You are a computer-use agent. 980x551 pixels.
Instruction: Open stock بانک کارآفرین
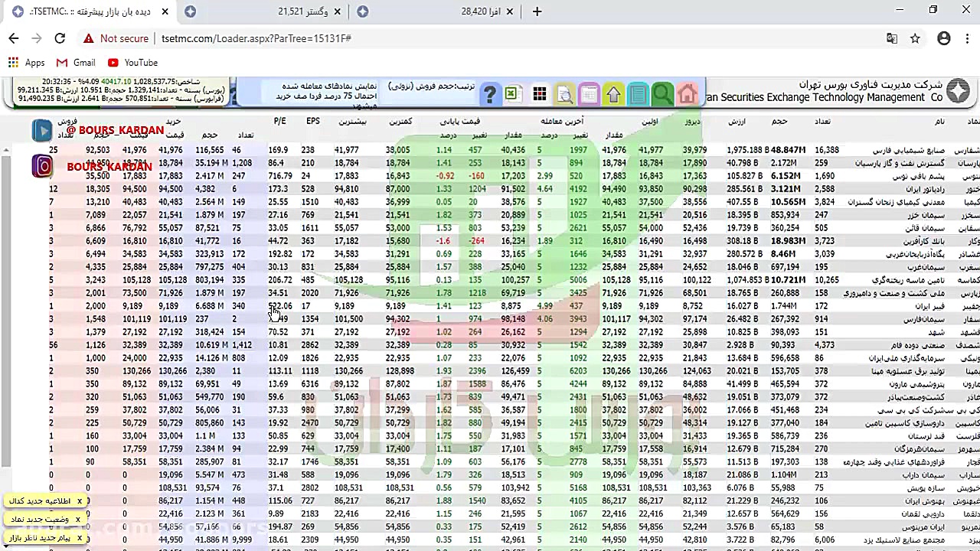(x=923, y=241)
